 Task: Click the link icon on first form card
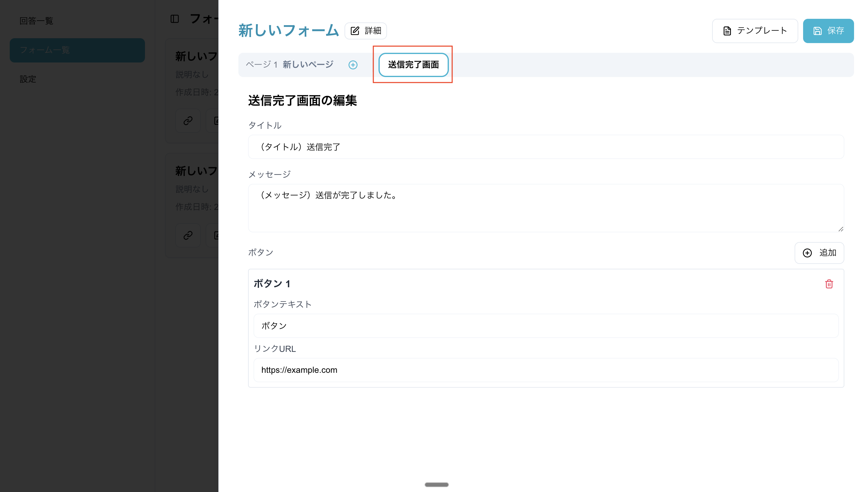point(188,121)
